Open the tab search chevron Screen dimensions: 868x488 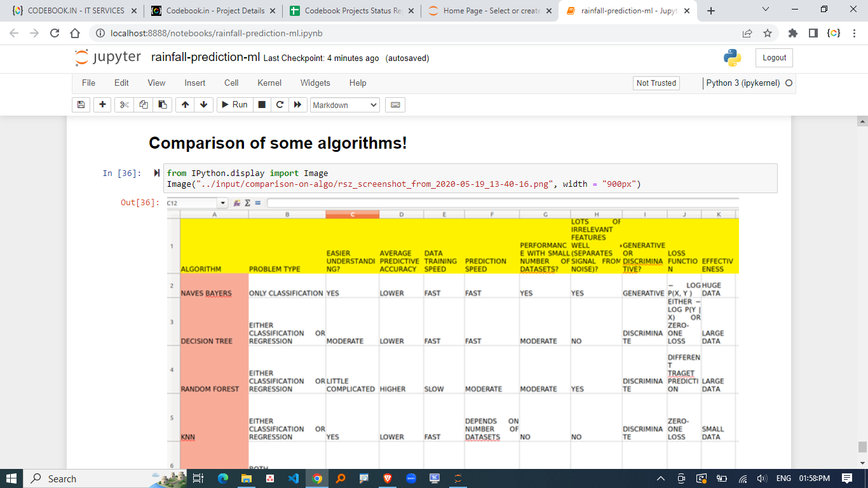tap(765, 10)
